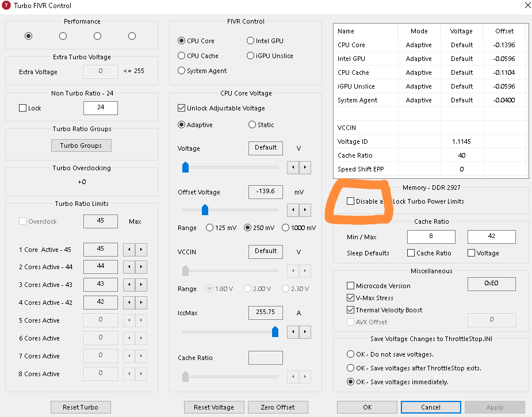The height and width of the screenshot is (417, 532).
Task: Select OK - Save voltages immediately
Action: pos(397,382)
